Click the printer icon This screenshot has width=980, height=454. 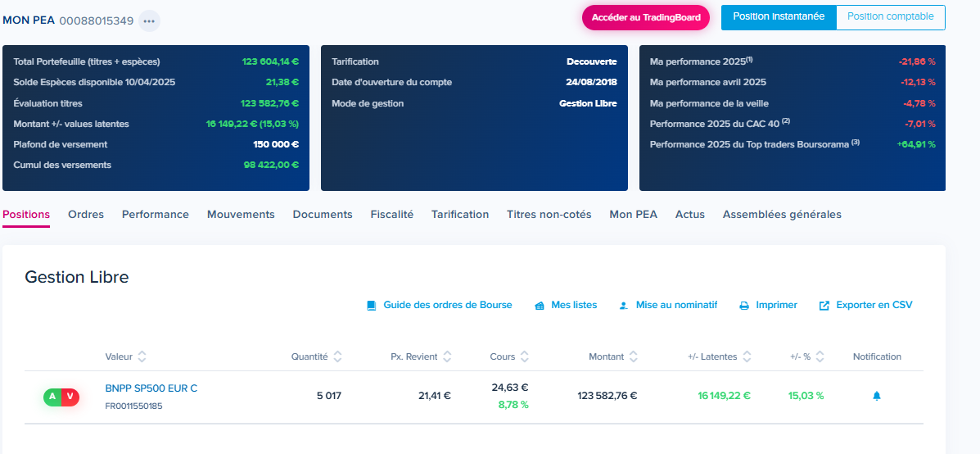coord(744,306)
